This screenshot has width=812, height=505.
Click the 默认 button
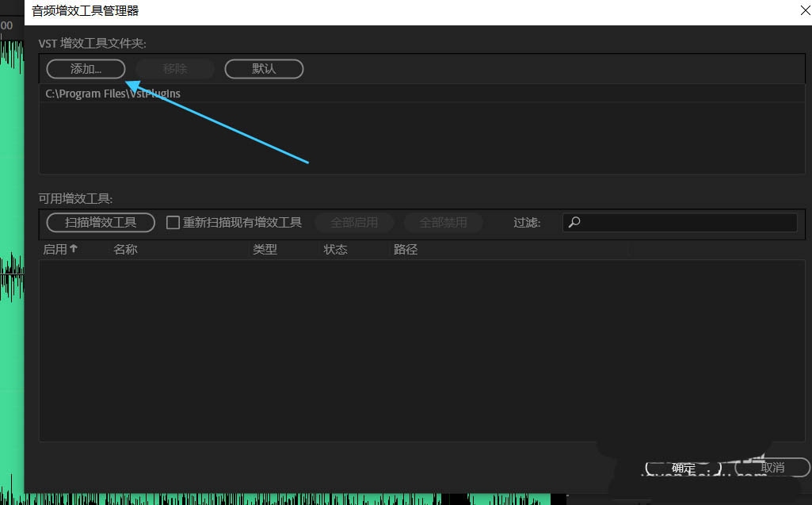click(264, 69)
